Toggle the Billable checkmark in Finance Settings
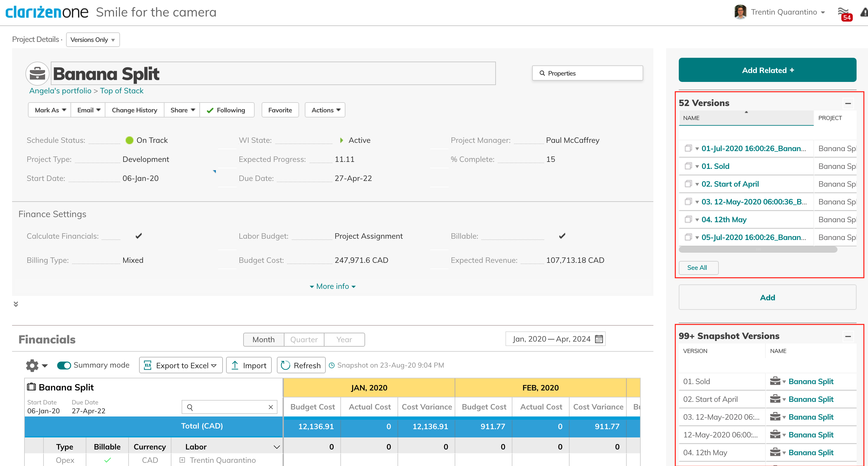The width and height of the screenshot is (868, 466). [x=562, y=236]
